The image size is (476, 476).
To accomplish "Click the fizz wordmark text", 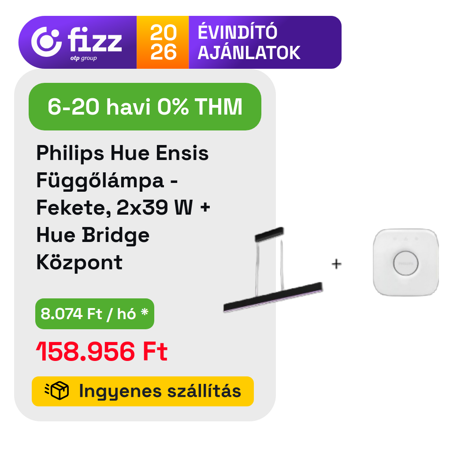I will pyautogui.click(x=95, y=40).
